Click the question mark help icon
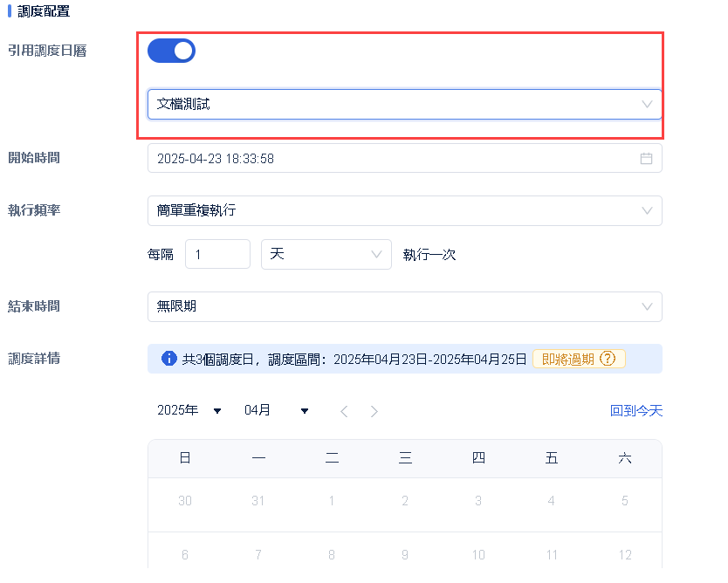 [x=608, y=359]
